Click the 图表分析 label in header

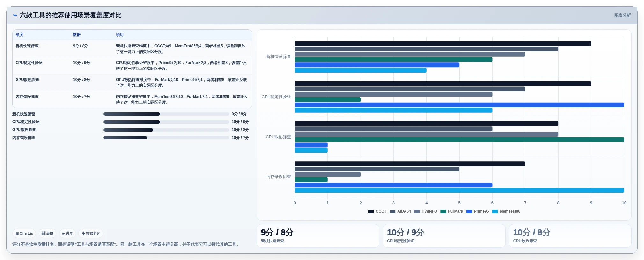coord(622,15)
